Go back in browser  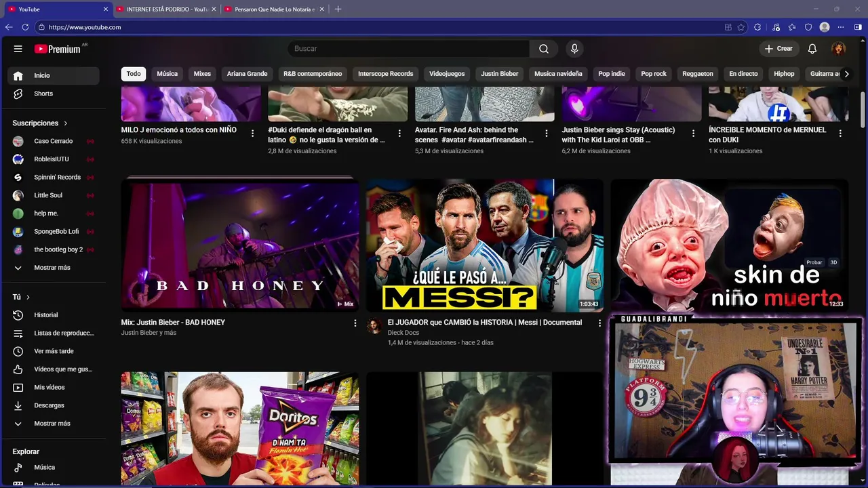(9, 27)
